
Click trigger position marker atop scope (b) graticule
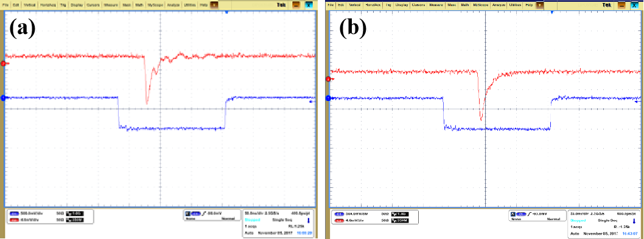(x=552, y=12)
